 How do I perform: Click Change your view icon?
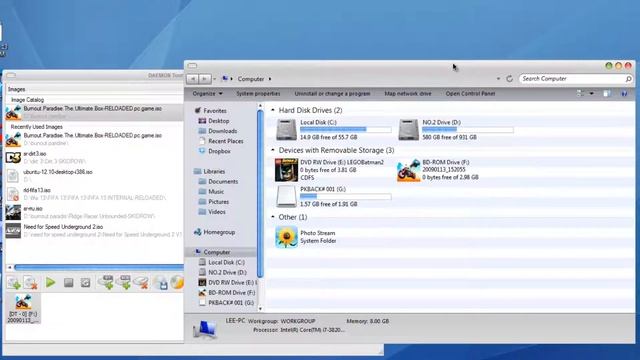click(580, 93)
